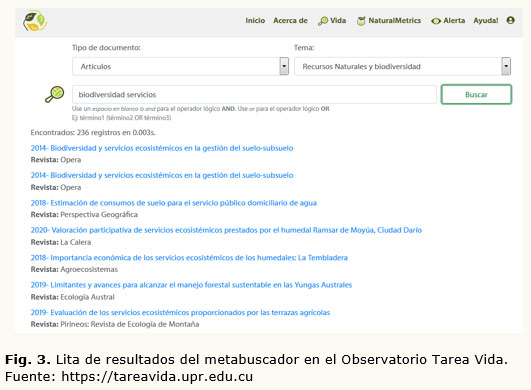The width and height of the screenshot is (531, 390).
Task: Select Revista: Perspectiva Geográfica text
Action: (84, 215)
